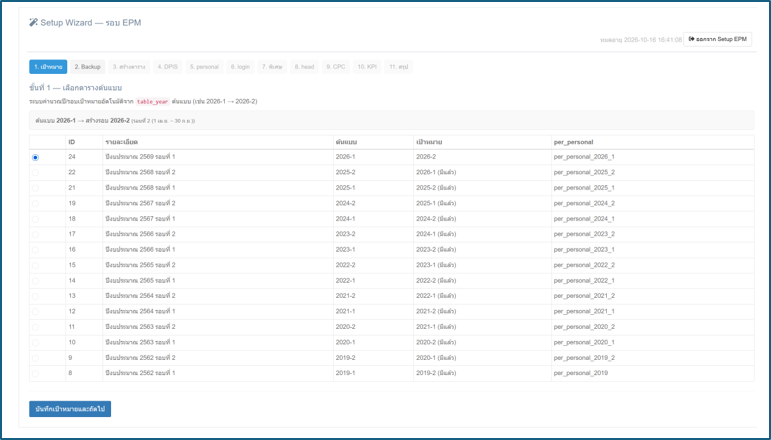Choose the radio for row ID 21
Image resolution: width=771 pixels, height=440 pixels.
click(35, 188)
